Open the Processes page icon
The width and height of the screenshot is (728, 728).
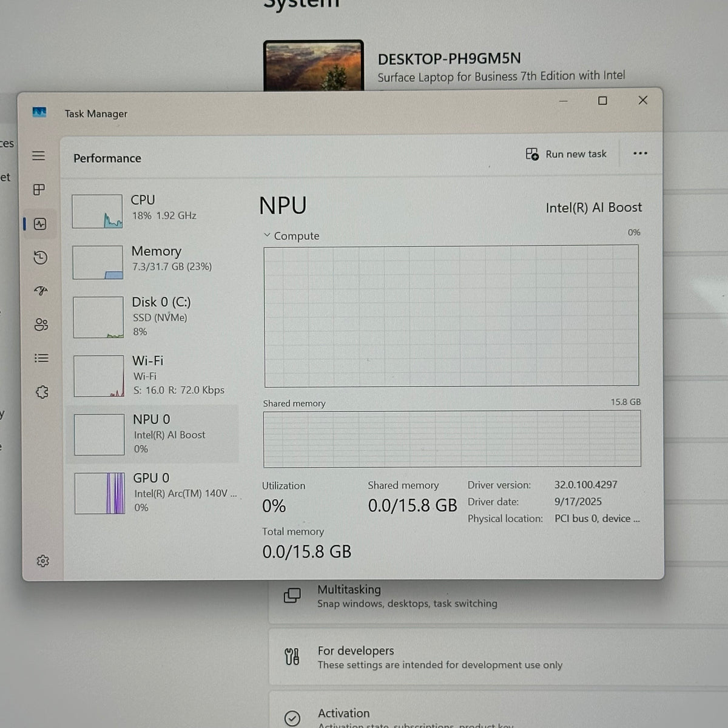[x=39, y=190]
